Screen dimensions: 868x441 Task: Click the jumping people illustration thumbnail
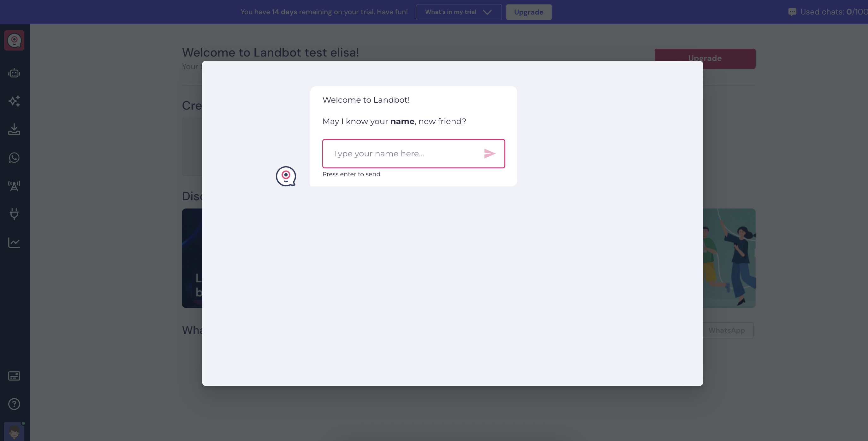point(729,258)
